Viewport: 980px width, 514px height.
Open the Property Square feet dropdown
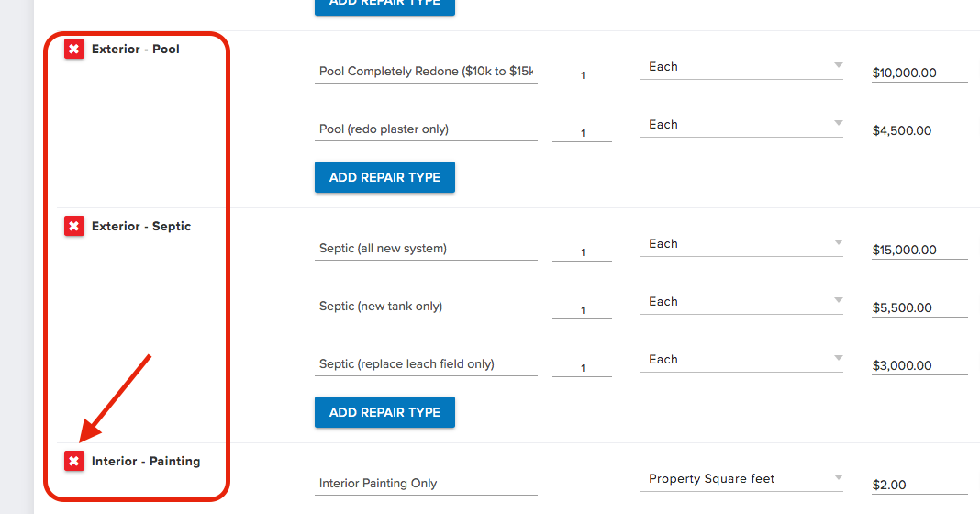[741, 479]
